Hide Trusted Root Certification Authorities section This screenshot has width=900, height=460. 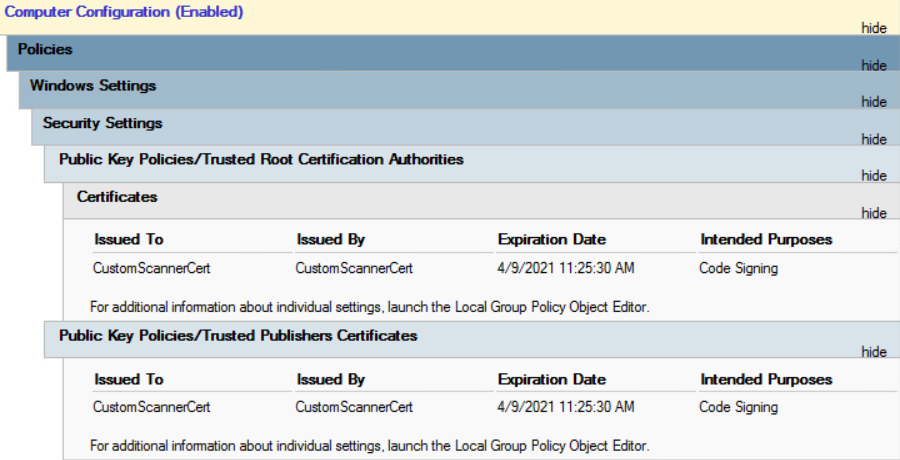874,176
